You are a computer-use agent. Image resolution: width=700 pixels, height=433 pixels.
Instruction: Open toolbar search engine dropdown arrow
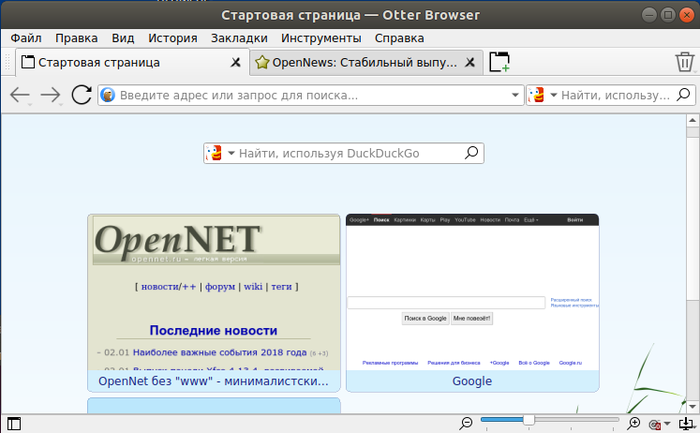(554, 95)
